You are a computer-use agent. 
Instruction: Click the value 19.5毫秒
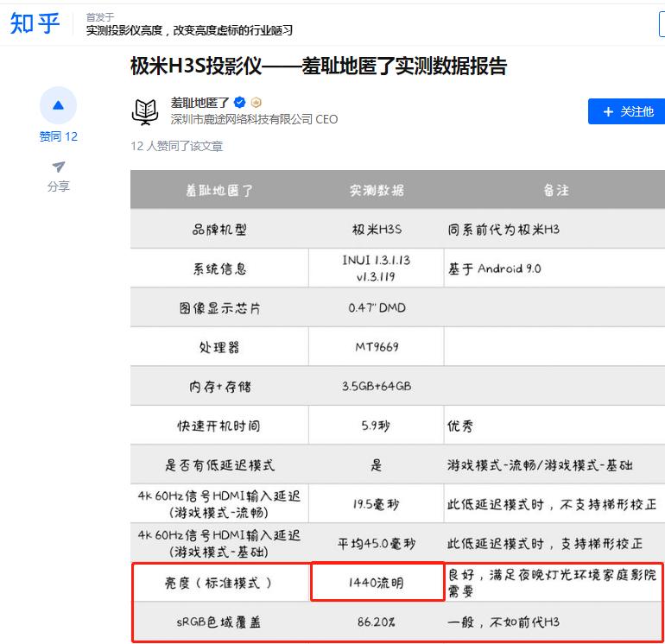(376, 504)
